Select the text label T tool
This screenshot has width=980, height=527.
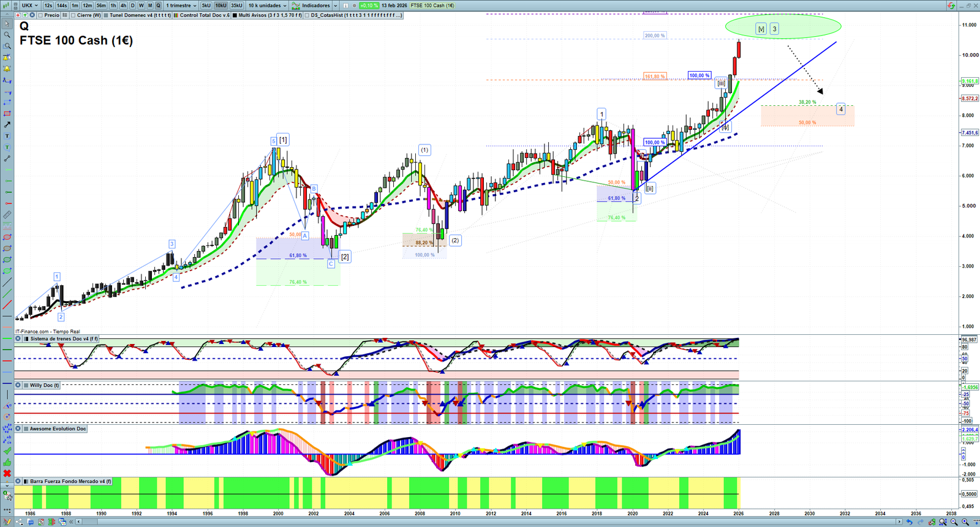point(7,136)
